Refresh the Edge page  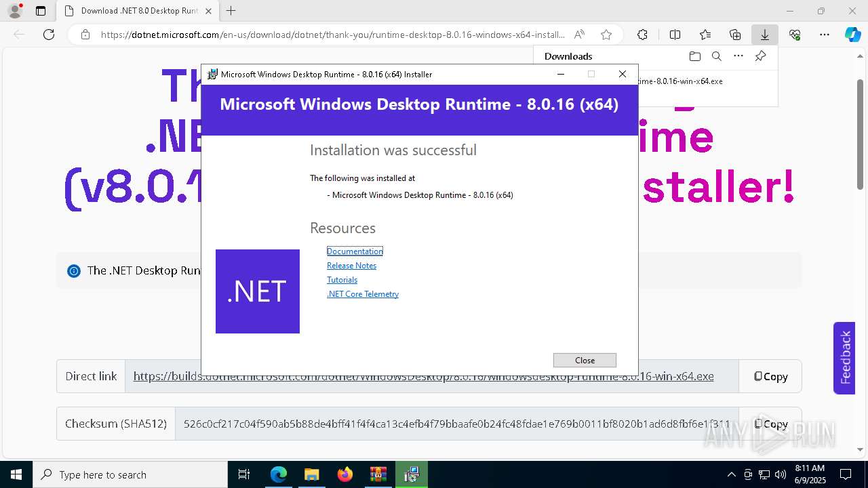click(49, 35)
